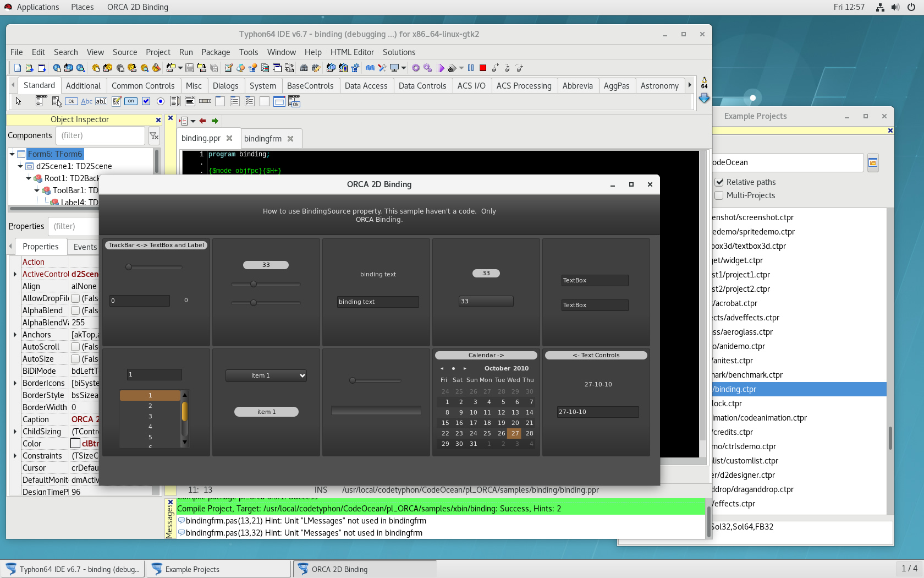This screenshot has width=924, height=578.
Task: Toggle the Relative paths checkbox
Action: coord(719,182)
